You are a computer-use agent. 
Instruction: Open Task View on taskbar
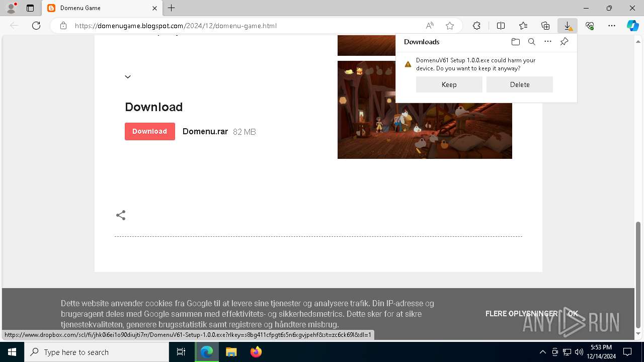click(x=181, y=352)
